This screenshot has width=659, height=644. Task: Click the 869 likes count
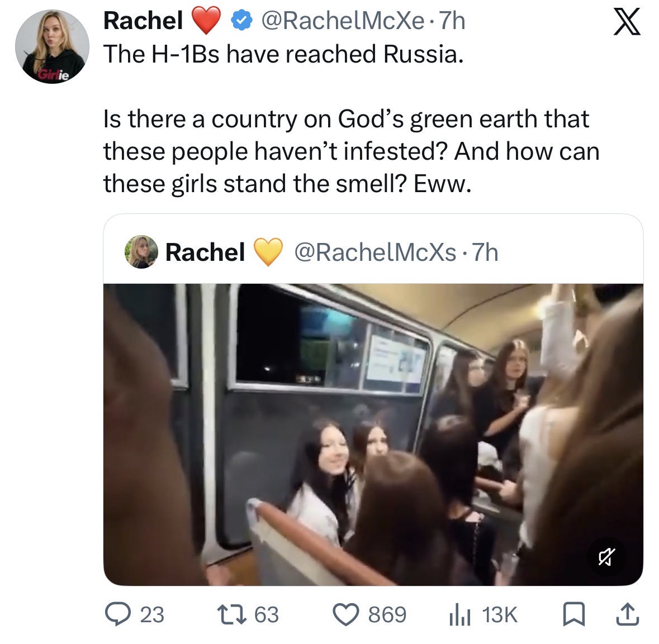[387, 614]
